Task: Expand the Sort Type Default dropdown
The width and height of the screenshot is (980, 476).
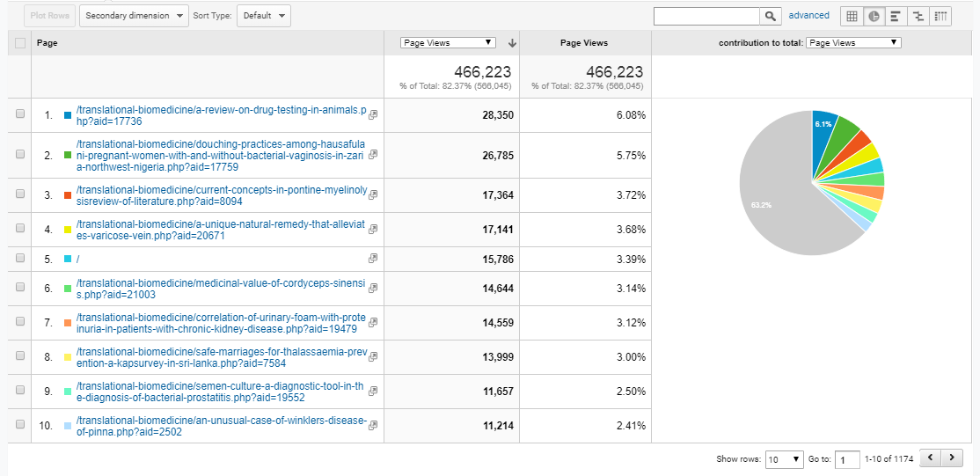Action: pos(263,16)
